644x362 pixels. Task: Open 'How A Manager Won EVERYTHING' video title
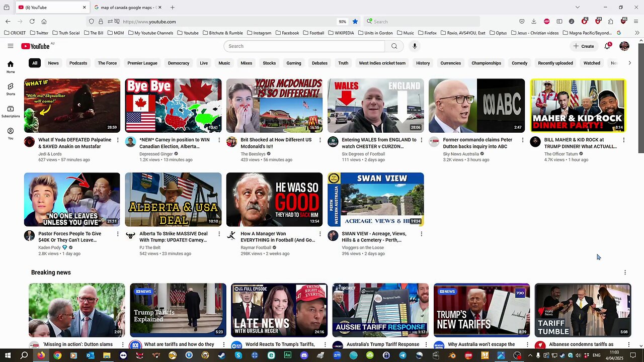[278, 237]
